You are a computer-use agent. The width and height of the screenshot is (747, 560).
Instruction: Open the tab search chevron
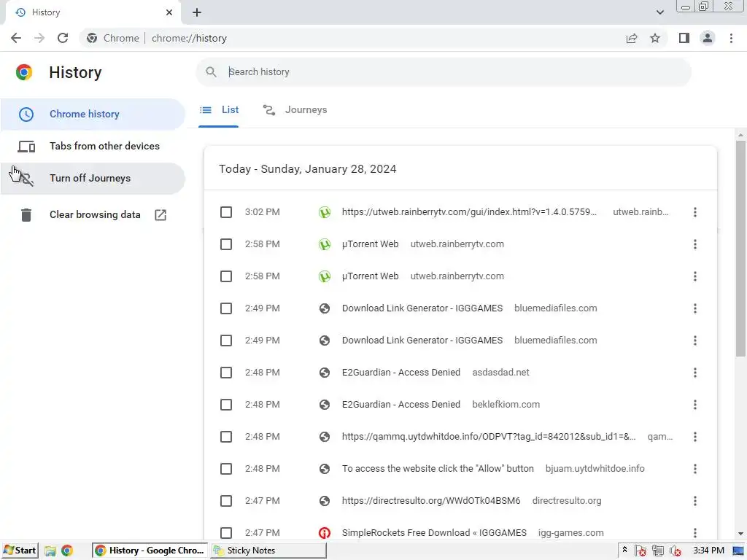[659, 12]
